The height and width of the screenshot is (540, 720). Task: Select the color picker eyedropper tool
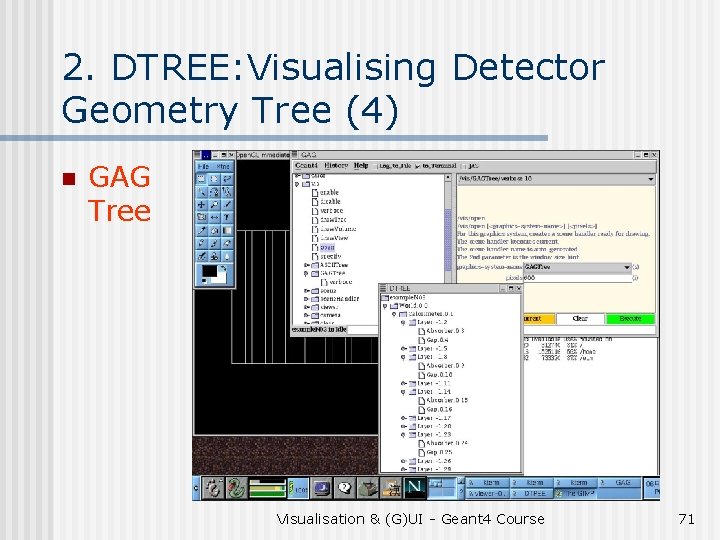202,231
